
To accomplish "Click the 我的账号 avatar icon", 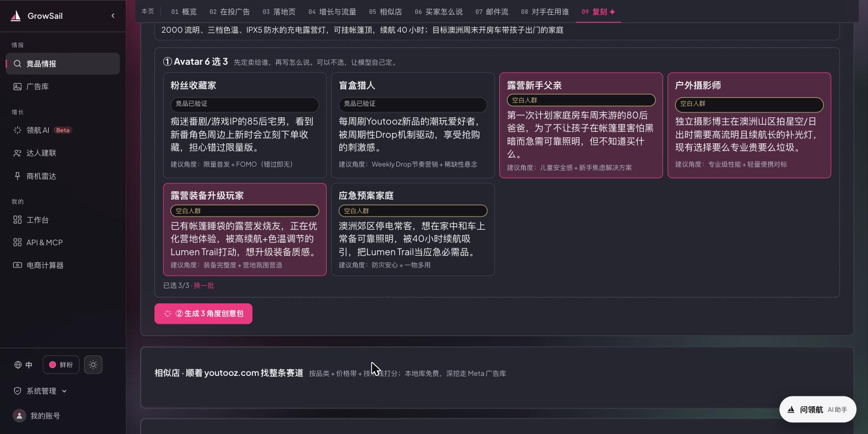I will [x=19, y=416].
